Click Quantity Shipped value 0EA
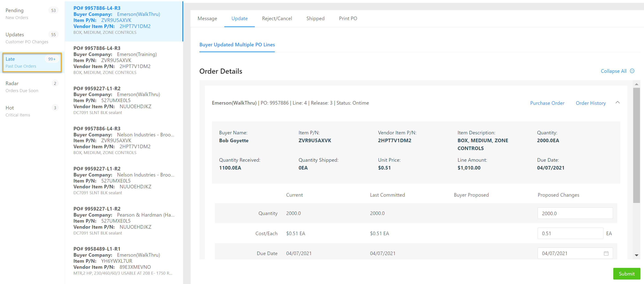The image size is (644, 284). (303, 168)
